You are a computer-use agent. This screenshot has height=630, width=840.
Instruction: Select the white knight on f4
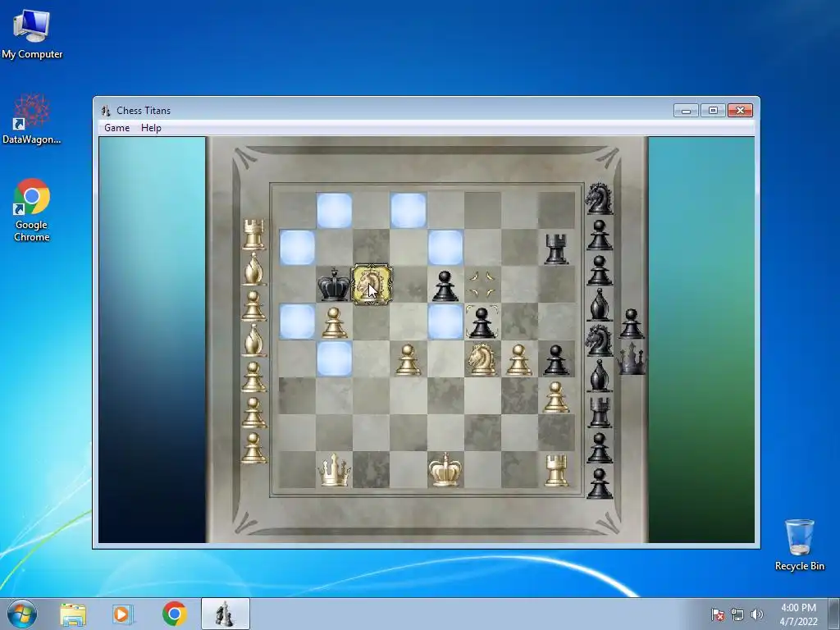click(482, 359)
